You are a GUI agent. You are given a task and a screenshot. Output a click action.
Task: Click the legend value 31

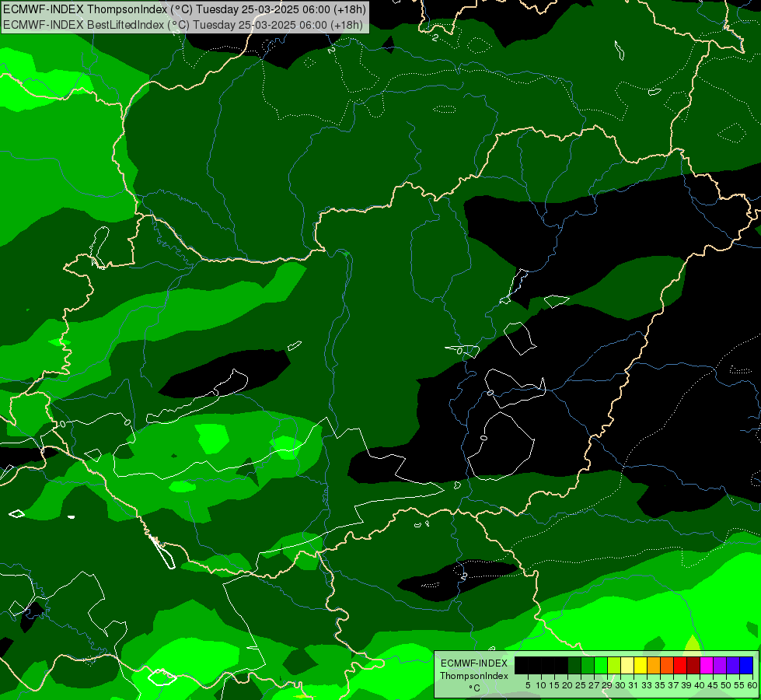[634, 685]
